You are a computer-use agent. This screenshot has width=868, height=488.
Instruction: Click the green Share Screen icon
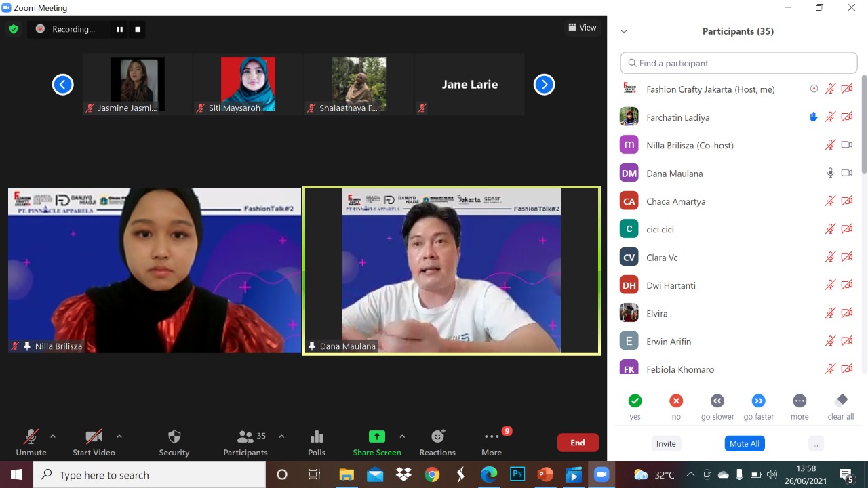pyautogui.click(x=376, y=436)
